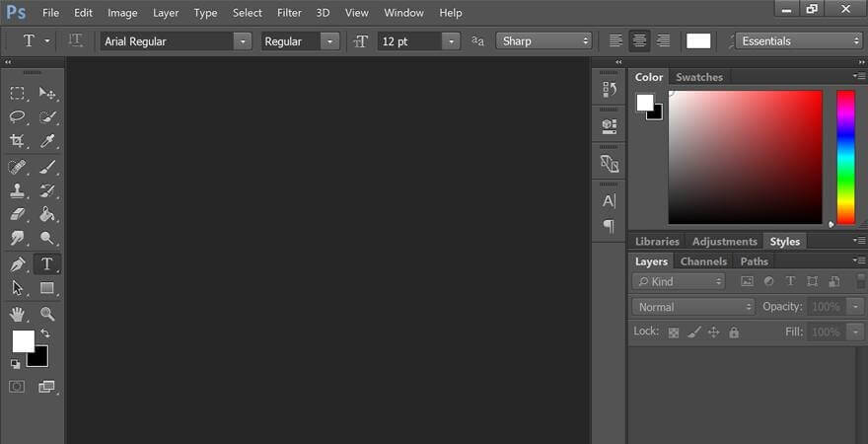
Task: Select the Rectangular Marquee tool
Action: pos(18,93)
